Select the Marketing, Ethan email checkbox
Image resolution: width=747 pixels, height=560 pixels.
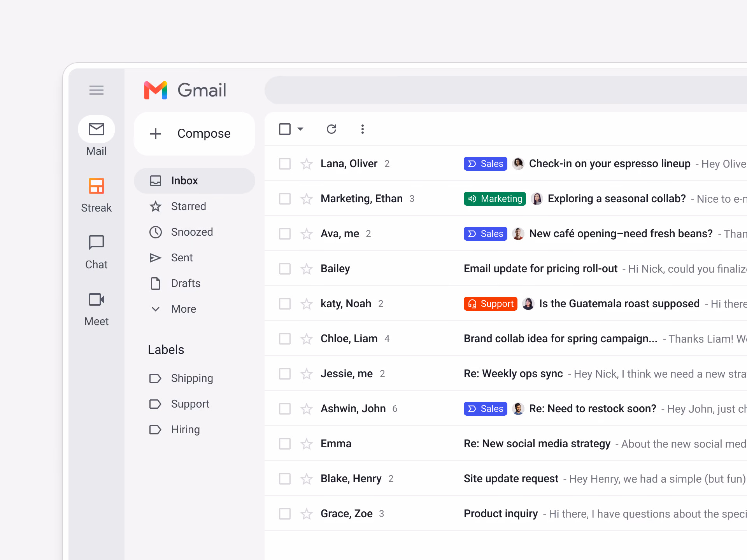[x=285, y=199]
